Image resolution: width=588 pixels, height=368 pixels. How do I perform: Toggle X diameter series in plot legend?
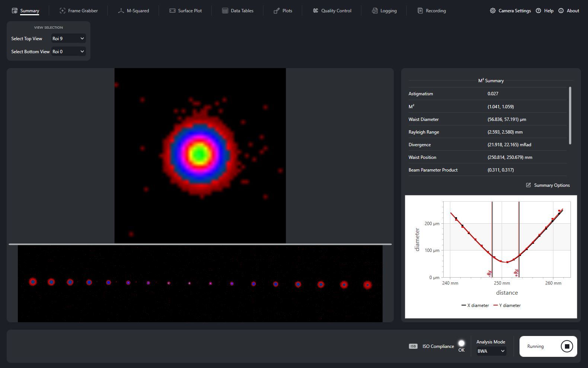[475, 305]
